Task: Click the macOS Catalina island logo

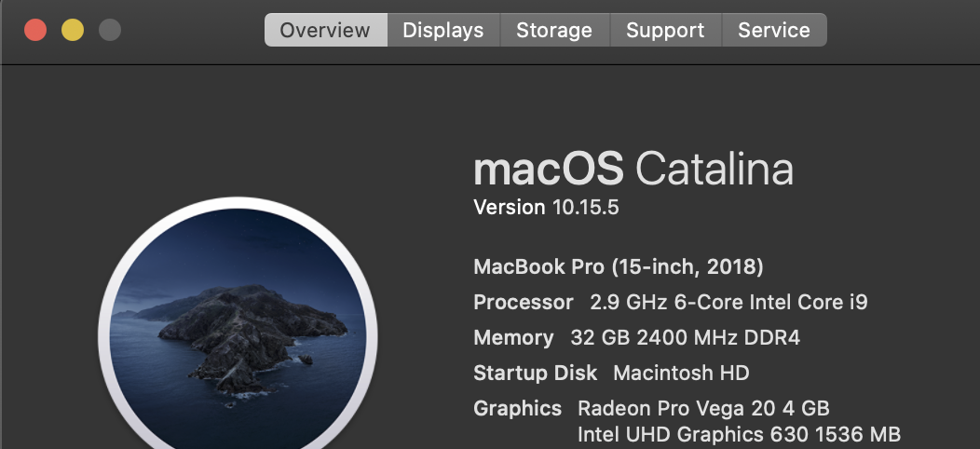Action: (x=238, y=323)
